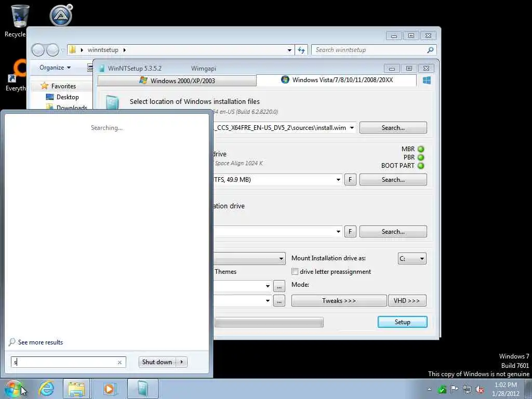Click the Windows Start orb

13,389
